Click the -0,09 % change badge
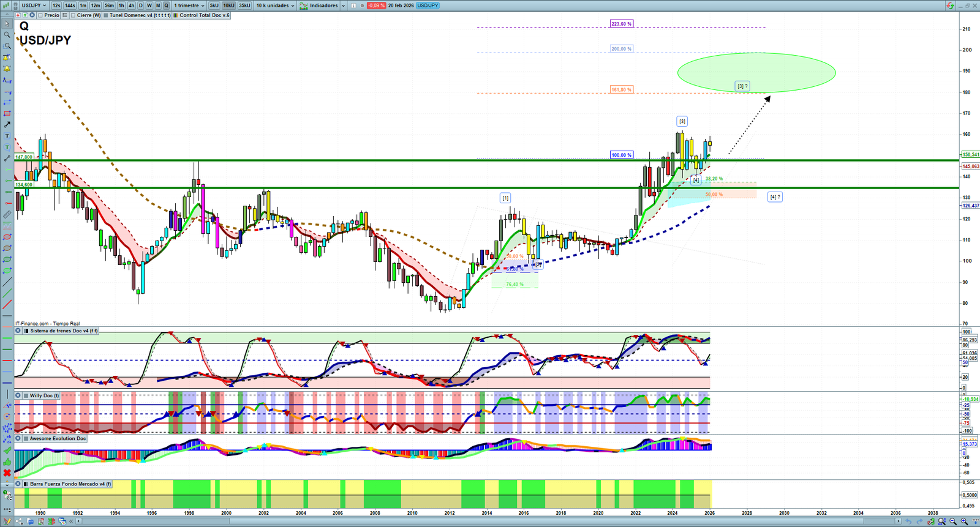The image size is (980, 527). [x=376, y=6]
